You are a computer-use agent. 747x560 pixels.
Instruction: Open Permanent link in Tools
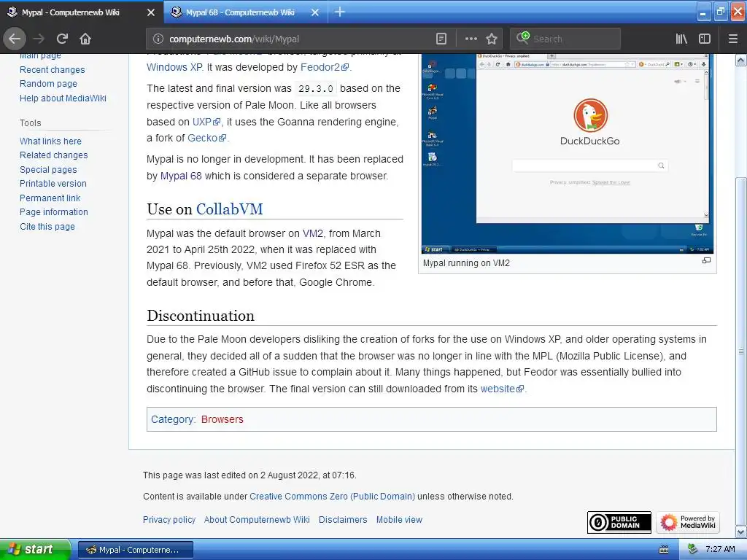[x=50, y=198]
